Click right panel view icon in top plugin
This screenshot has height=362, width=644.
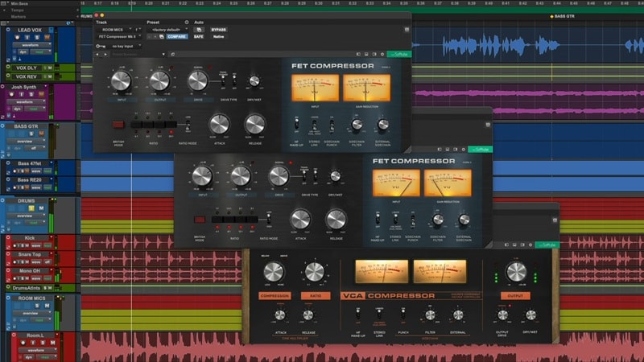[374, 54]
